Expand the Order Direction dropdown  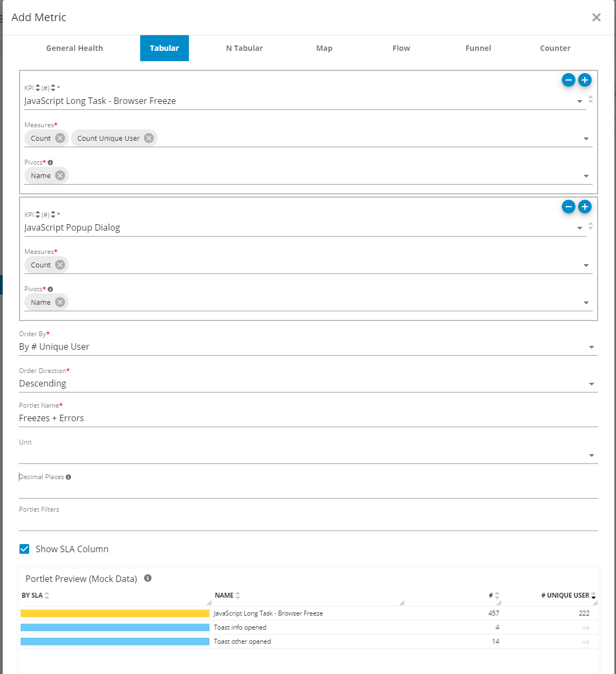click(x=308, y=384)
